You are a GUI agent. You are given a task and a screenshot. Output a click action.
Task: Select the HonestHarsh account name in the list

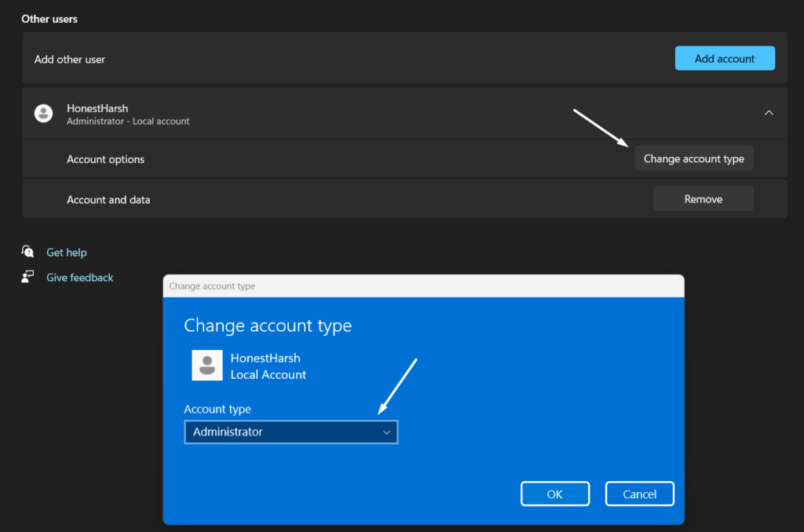(97, 108)
